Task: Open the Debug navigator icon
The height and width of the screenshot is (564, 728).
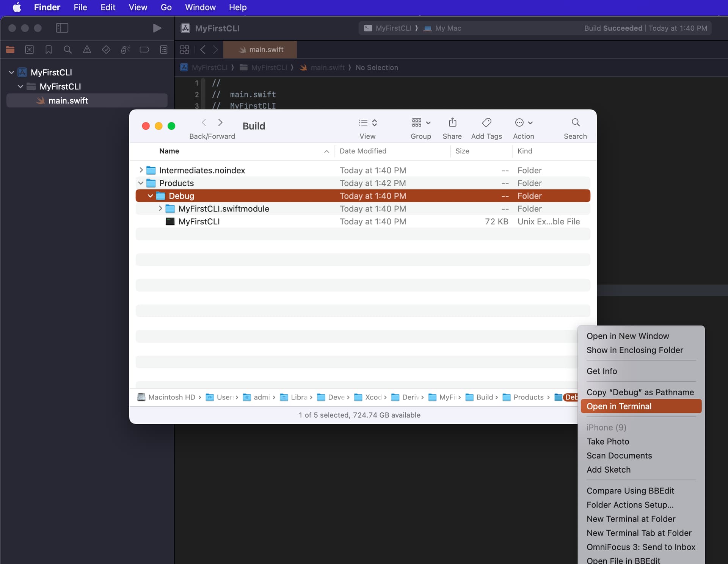Action: (x=125, y=50)
